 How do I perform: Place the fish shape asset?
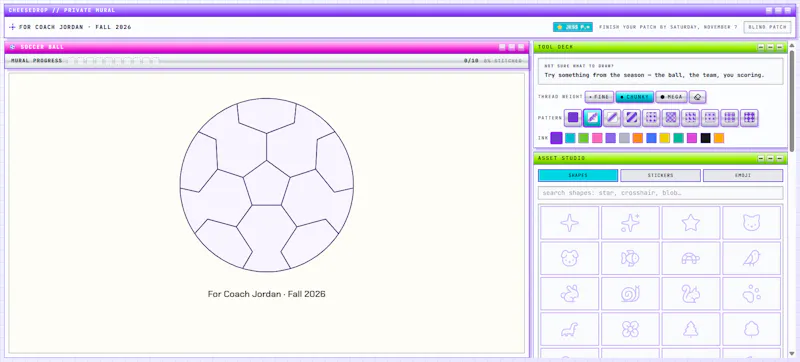(x=630, y=258)
